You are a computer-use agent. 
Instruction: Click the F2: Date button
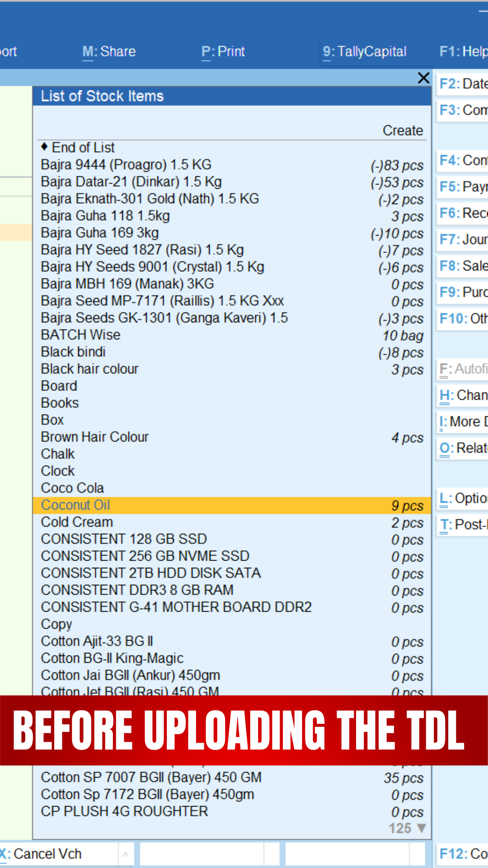click(463, 84)
